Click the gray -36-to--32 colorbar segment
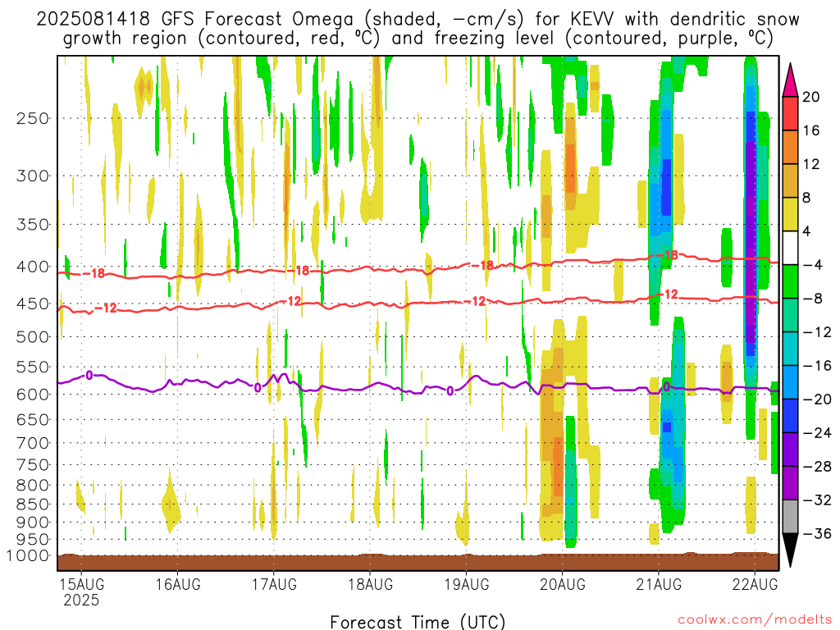Screen dimensions: 840x630 (x=790, y=517)
